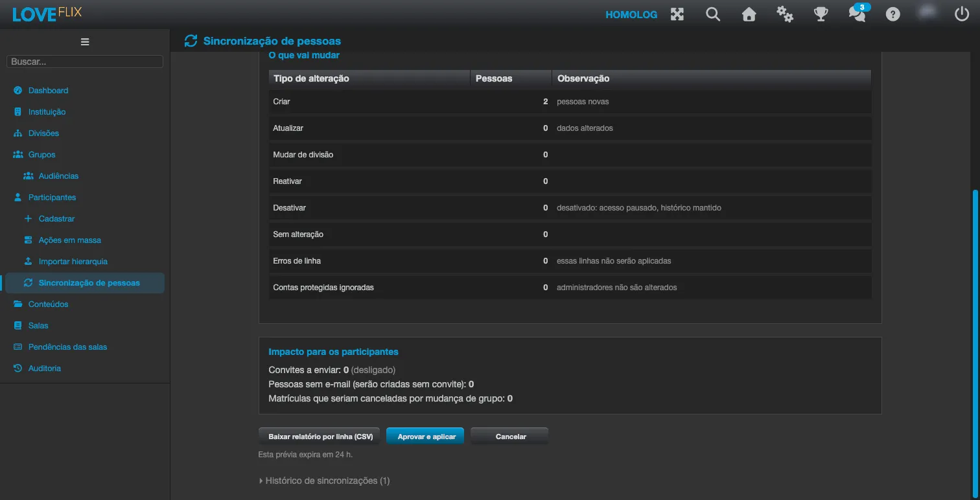Collapse sidebar with hamburger icon

tap(85, 42)
